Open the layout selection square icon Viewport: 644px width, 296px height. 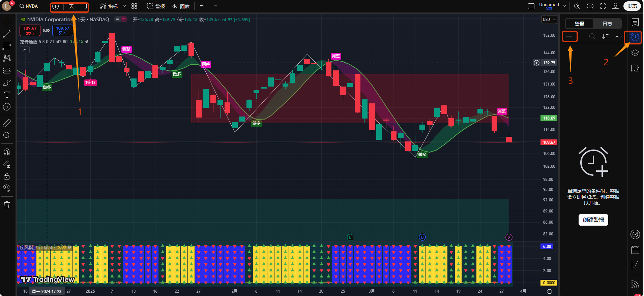click(531, 6)
